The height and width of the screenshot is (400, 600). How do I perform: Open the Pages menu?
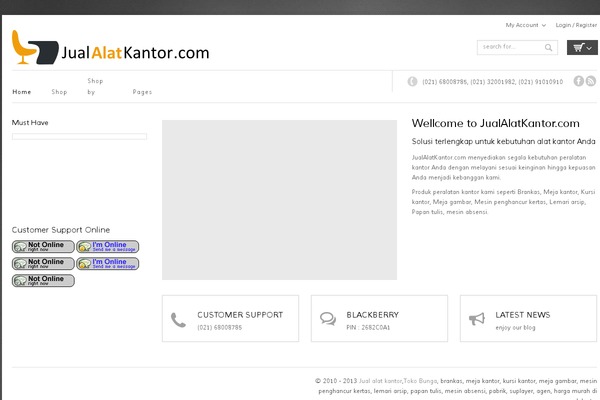(142, 92)
